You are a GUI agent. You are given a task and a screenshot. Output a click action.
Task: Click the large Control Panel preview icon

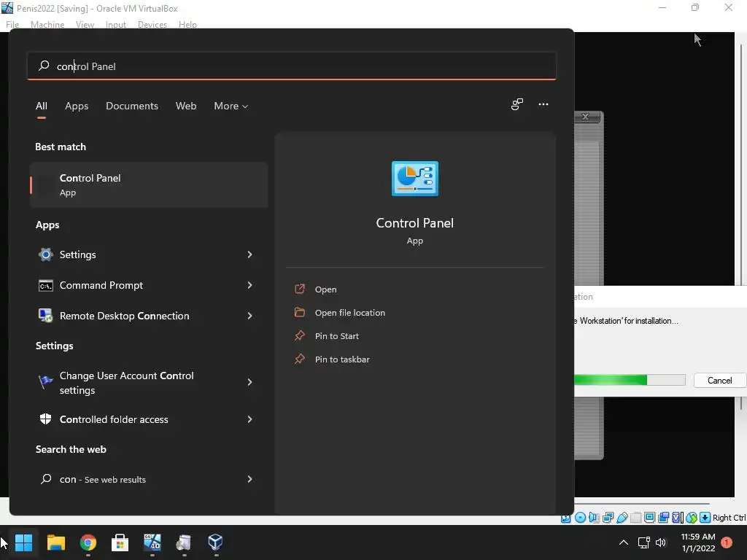[x=415, y=179]
